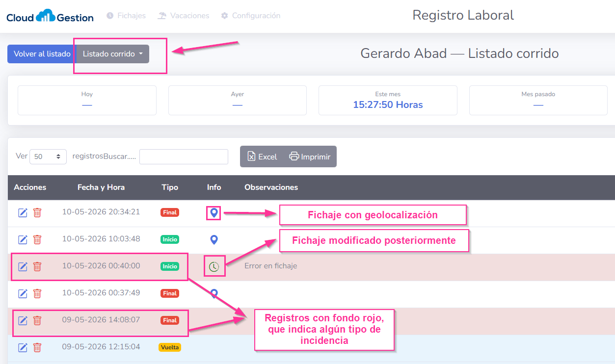Viewport: 615px width, 364px height.
Task: Expand the Listado corrido dropdown
Action: coord(113,54)
